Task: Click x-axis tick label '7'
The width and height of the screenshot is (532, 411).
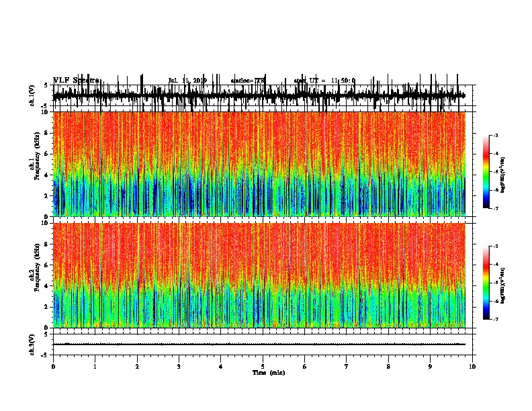Action: [347, 366]
